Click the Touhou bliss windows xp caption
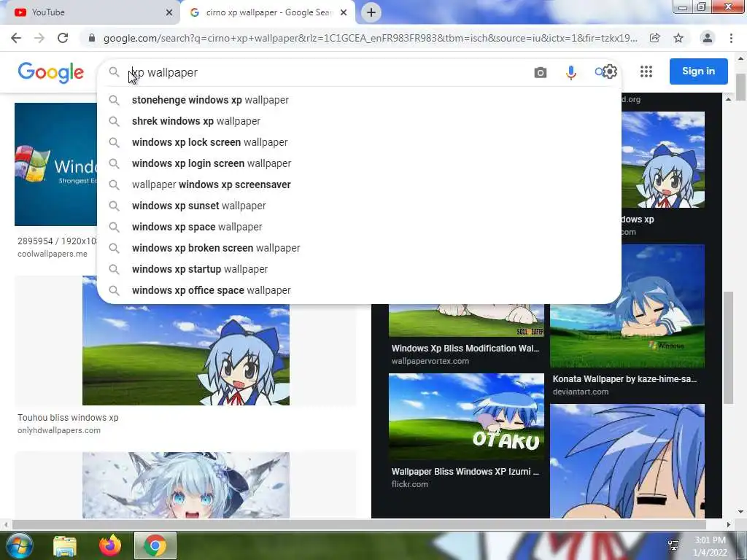 click(x=68, y=418)
